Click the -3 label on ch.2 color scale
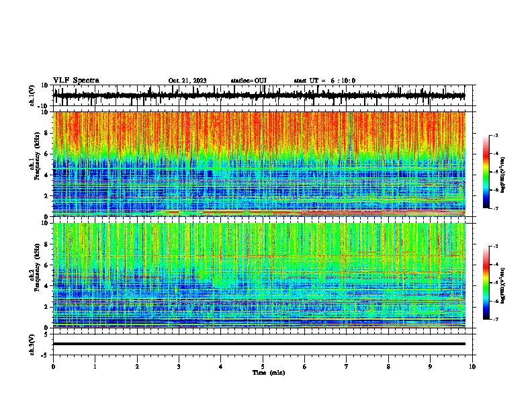 (x=496, y=246)
